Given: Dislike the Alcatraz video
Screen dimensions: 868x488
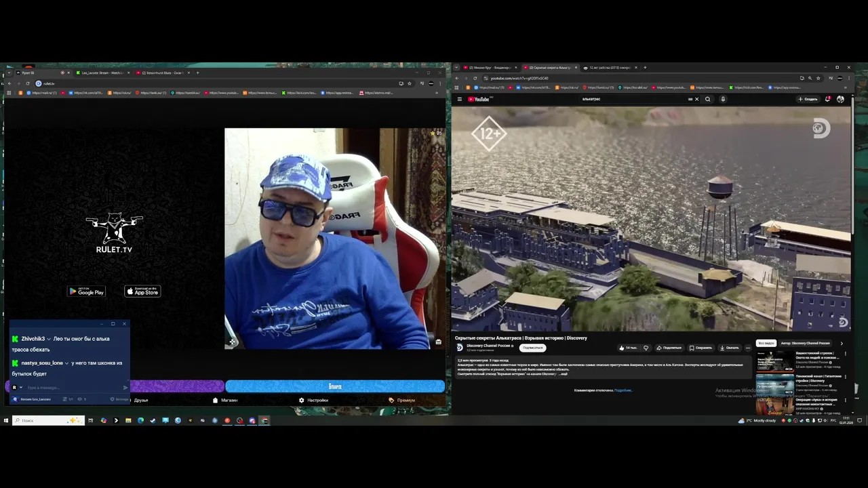Looking at the screenshot, I should [646, 348].
